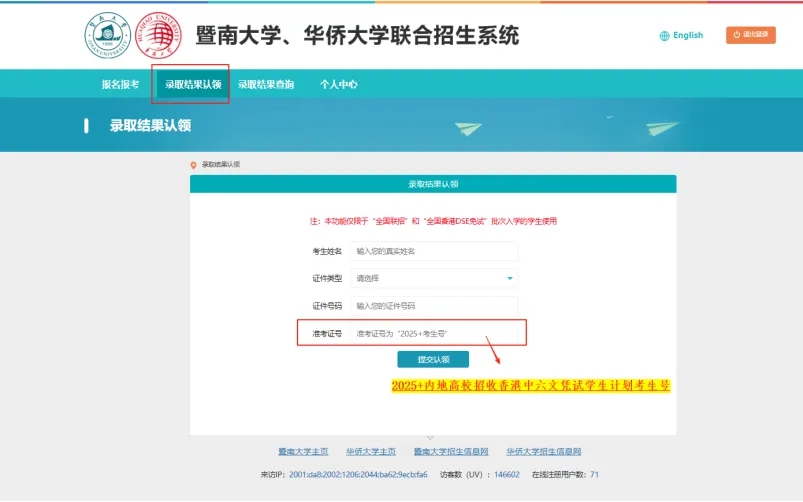Switch language to English
This screenshot has width=803, height=502.
[x=687, y=36]
